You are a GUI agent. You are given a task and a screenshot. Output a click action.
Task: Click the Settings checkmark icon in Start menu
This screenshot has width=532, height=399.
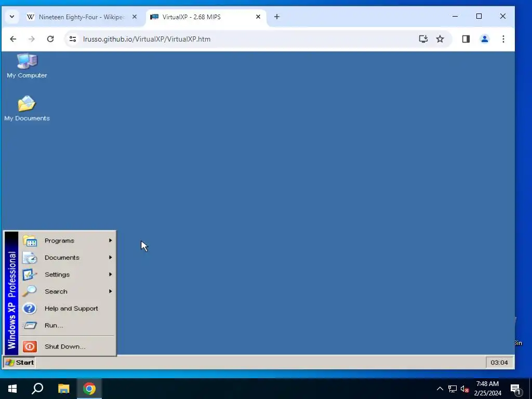[x=30, y=274]
